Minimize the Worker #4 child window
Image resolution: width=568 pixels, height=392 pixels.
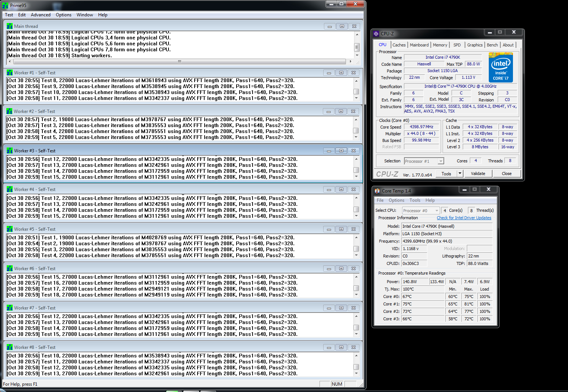[x=329, y=189]
